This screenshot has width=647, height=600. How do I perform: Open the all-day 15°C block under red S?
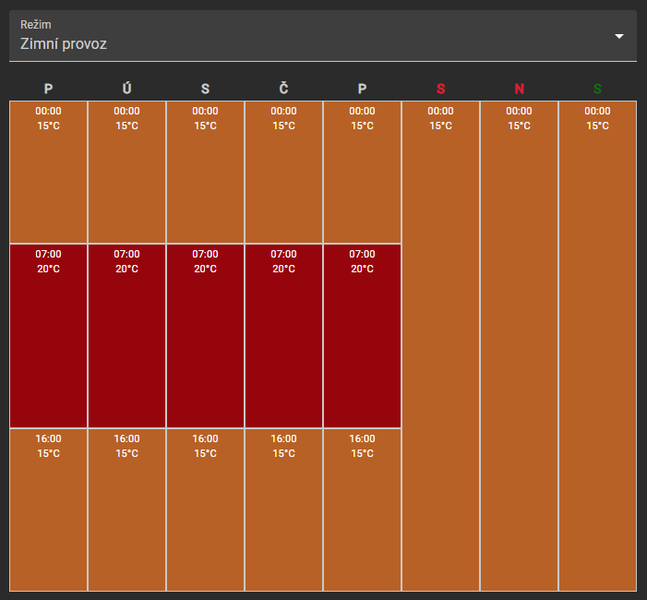[x=441, y=346]
